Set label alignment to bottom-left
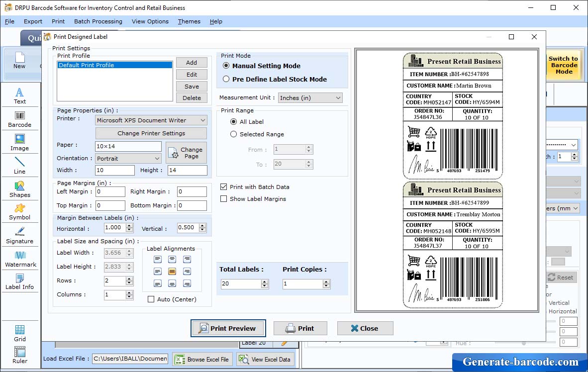Viewport: 588px width, 372px height. [158, 283]
